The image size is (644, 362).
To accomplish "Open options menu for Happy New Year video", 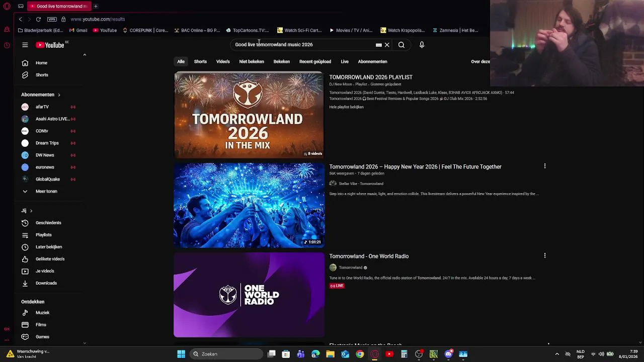I will (x=544, y=166).
